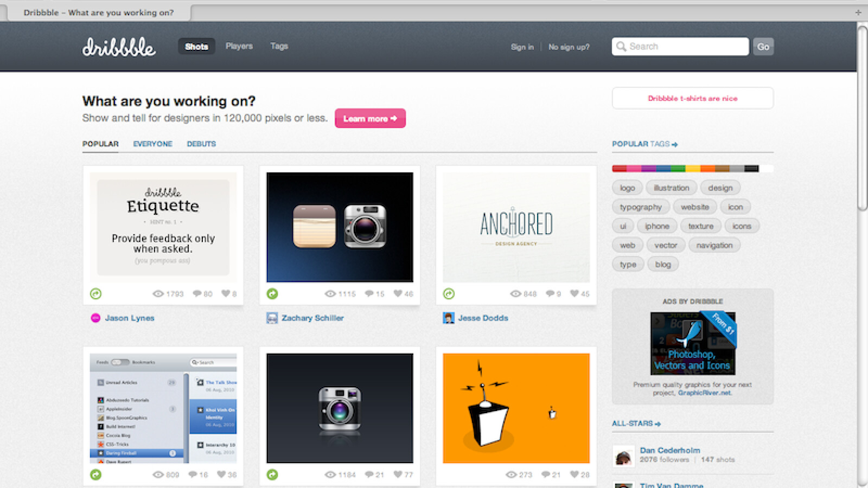Switch to the Debuts tab
The image size is (868, 488).
[x=201, y=144]
